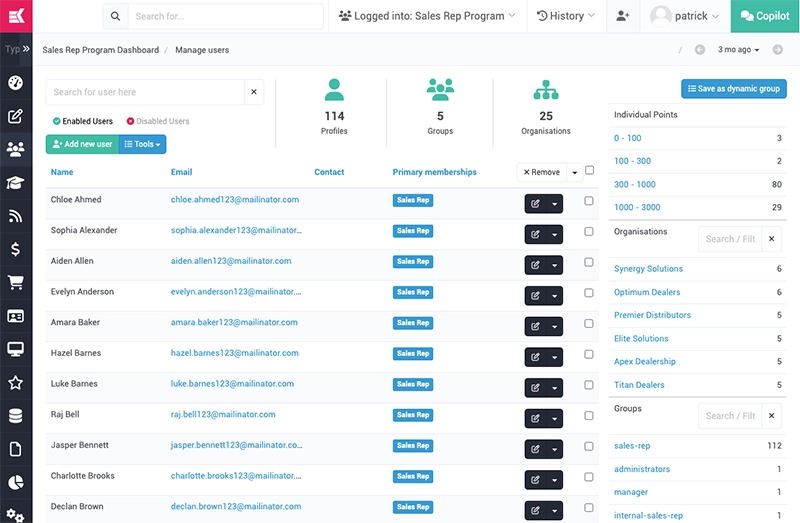
Task: Click the graduation cap sidebar icon
Action: [x=15, y=183]
